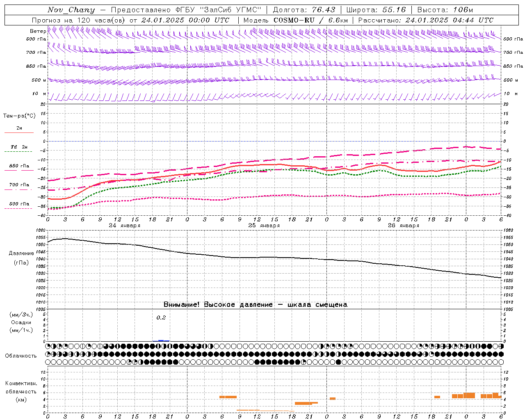
Task: Click the "0.2" precipitation amount value
Action: tap(161, 317)
